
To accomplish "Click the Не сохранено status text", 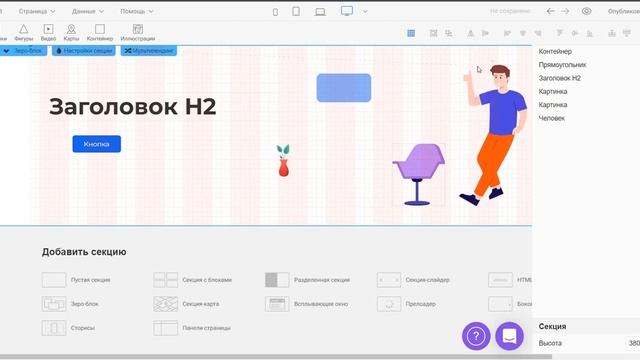I will [x=510, y=11].
